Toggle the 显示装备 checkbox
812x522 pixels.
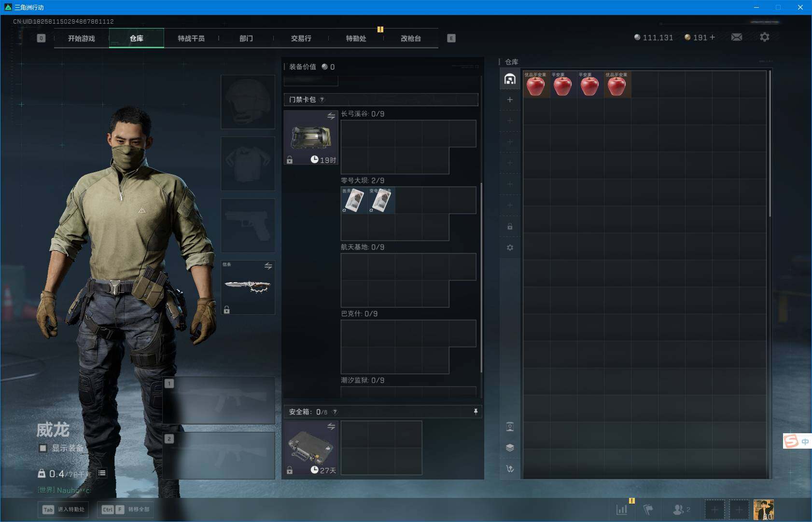pyautogui.click(x=43, y=448)
